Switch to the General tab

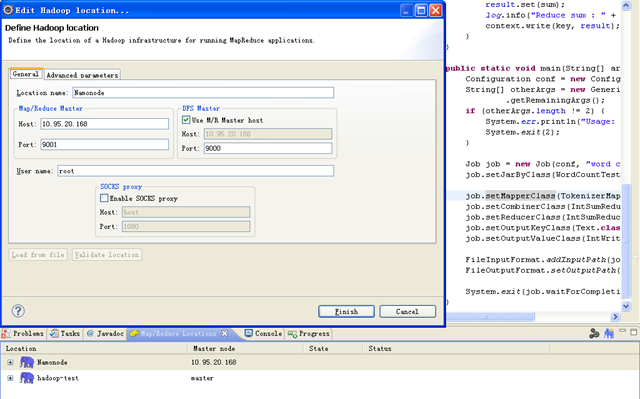[x=26, y=74]
